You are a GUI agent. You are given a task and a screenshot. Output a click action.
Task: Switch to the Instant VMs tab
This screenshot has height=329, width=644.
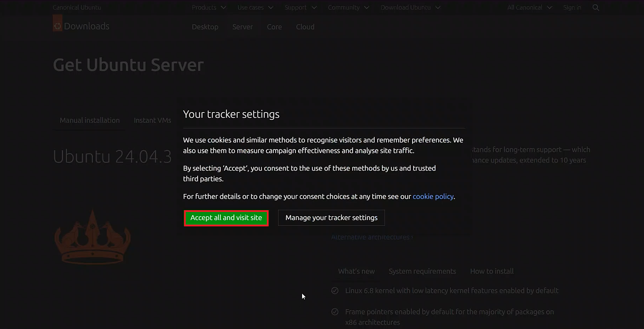tap(152, 120)
